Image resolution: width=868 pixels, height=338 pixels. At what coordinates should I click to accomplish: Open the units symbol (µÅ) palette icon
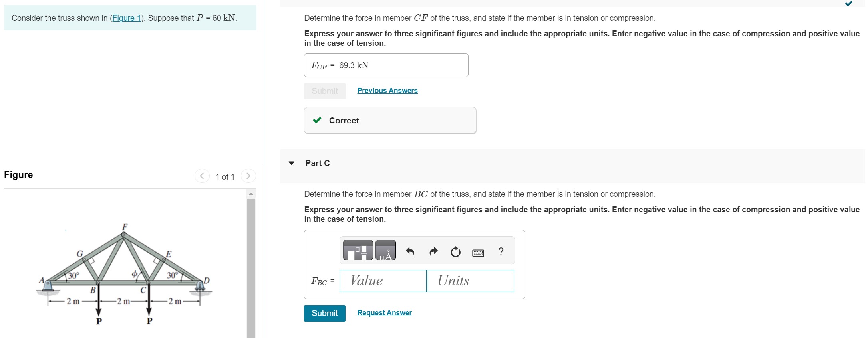click(x=385, y=251)
